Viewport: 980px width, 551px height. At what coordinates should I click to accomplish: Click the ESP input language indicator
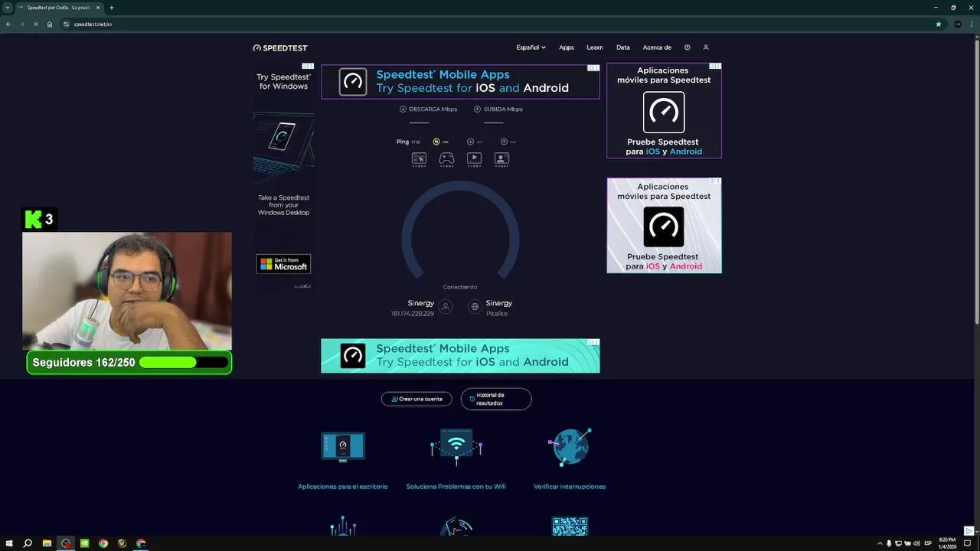928,543
